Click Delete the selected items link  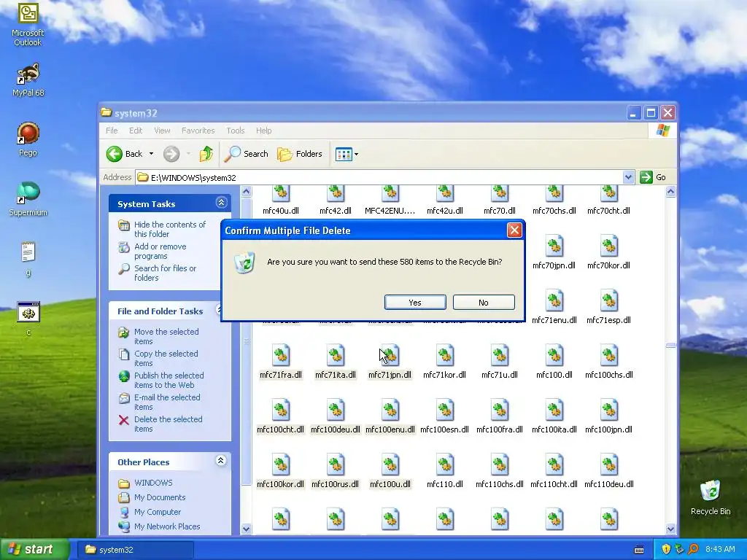[x=169, y=424]
